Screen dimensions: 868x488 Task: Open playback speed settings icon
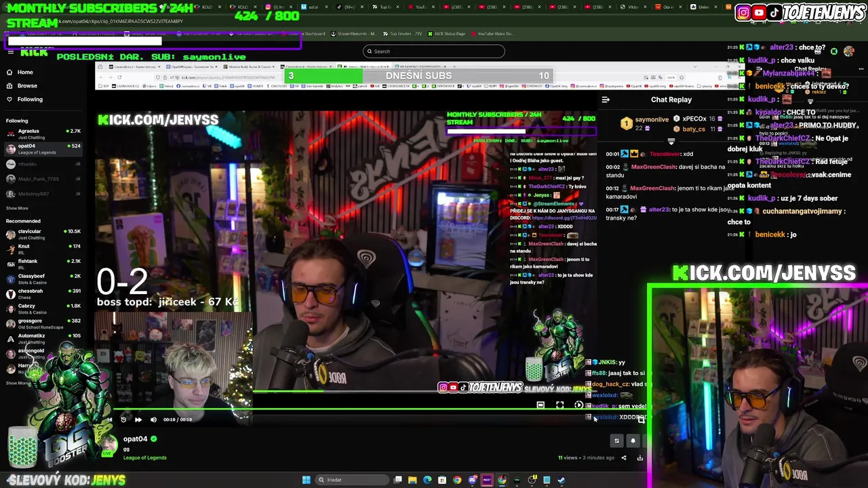tap(578, 405)
